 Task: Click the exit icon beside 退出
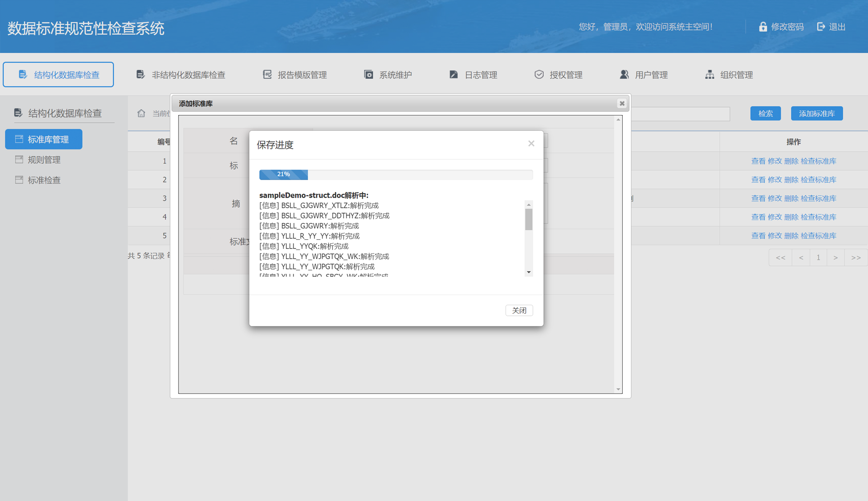pyautogui.click(x=821, y=27)
